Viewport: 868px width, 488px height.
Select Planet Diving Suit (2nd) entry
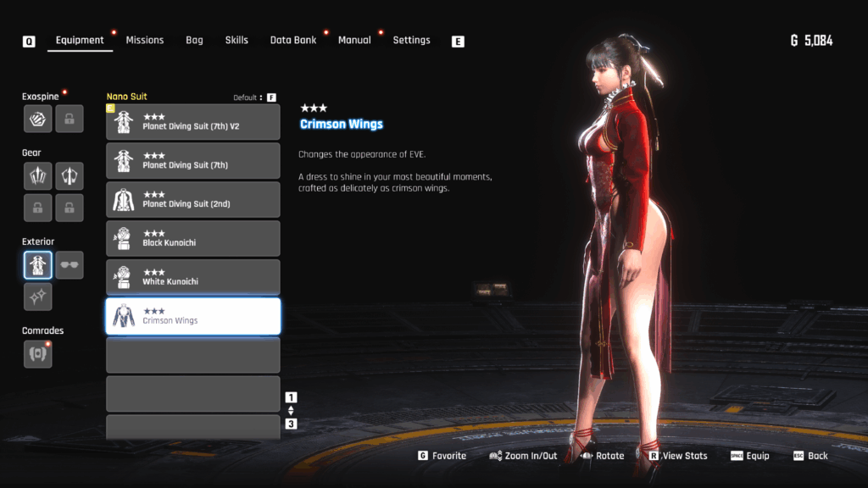[192, 199]
